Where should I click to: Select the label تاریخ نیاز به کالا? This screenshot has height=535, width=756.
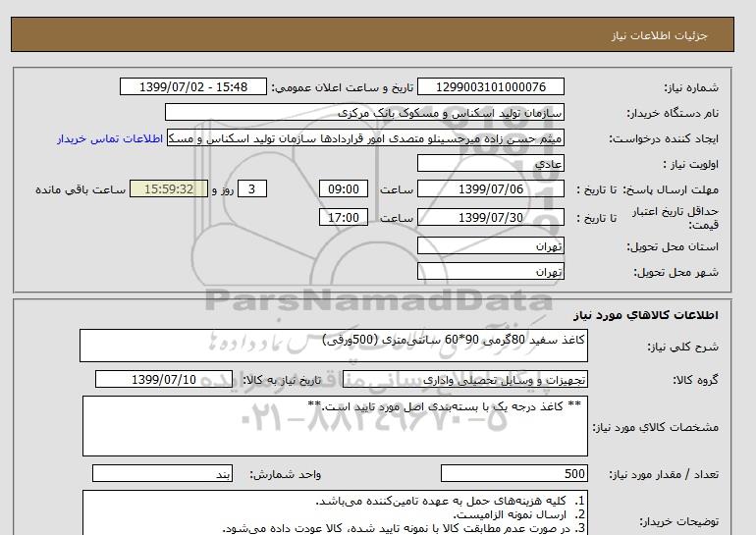282,380
